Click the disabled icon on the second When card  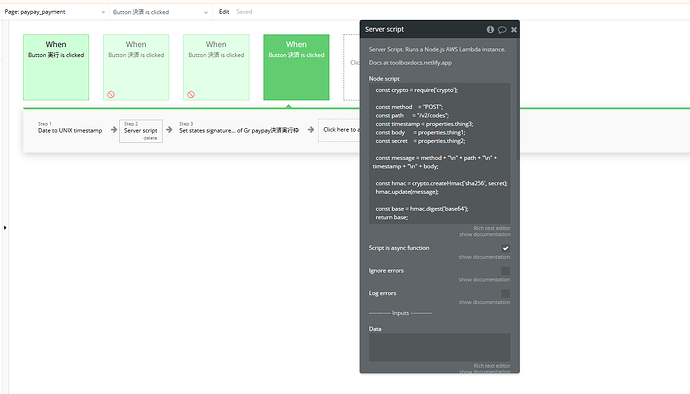pos(111,94)
